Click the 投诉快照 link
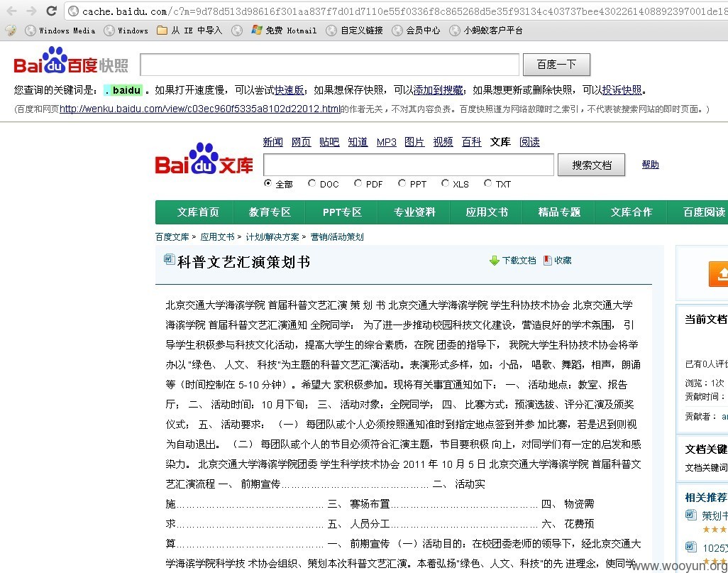728x573 pixels. pyautogui.click(x=622, y=90)
